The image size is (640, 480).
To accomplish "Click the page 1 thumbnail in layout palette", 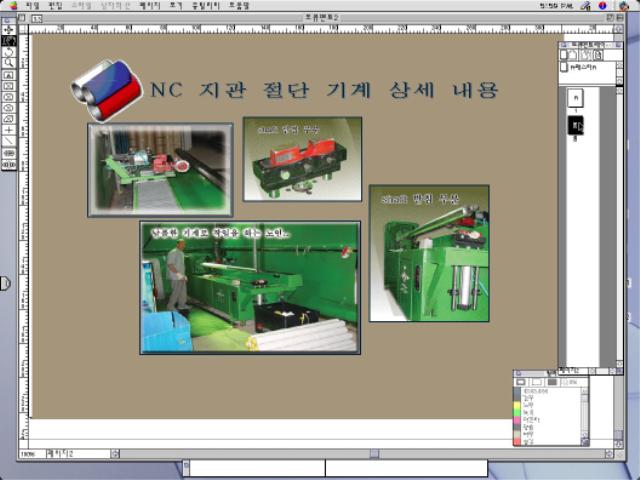I will point(575,98).
